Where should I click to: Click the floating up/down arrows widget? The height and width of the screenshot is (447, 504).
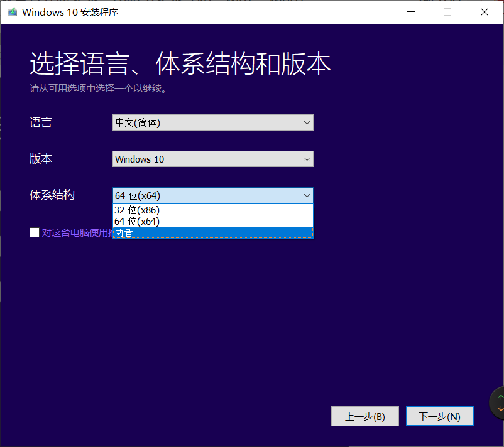click(498, 403)
